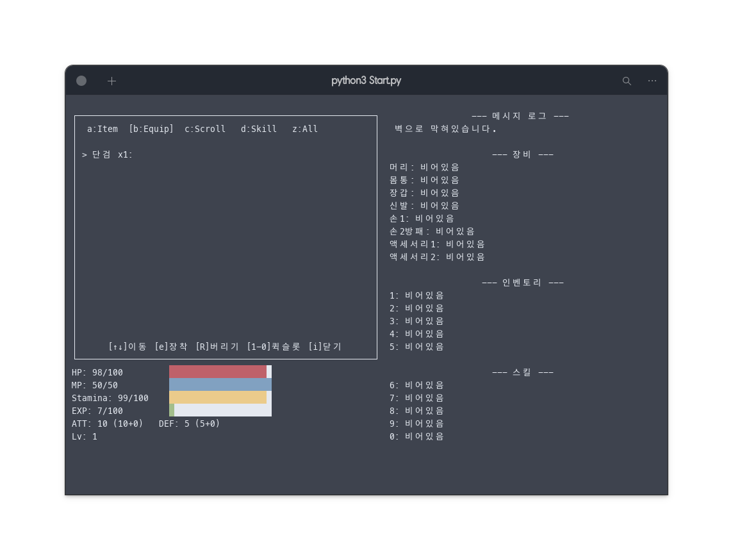The height and width of the screenshot is (560, 733).
Task: Click the green EXP bar segment
Action: pyautogui.click(x=172, y=410)
